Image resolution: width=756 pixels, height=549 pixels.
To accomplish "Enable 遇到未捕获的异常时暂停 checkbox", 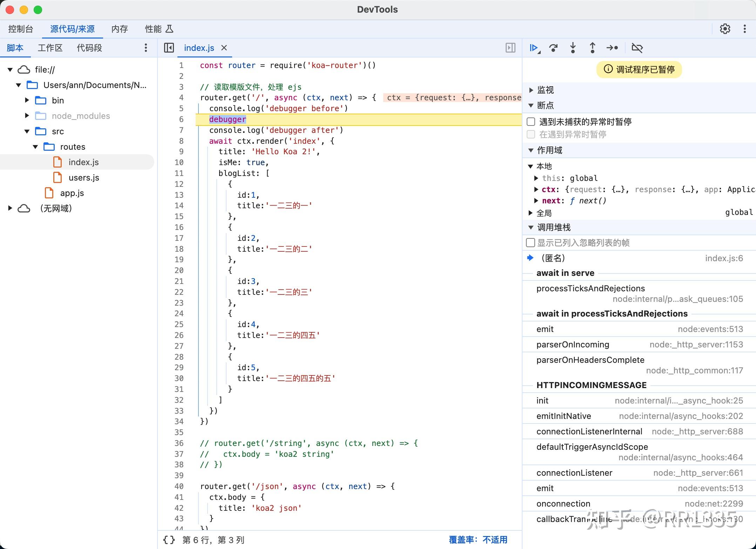I will point(531,121).
